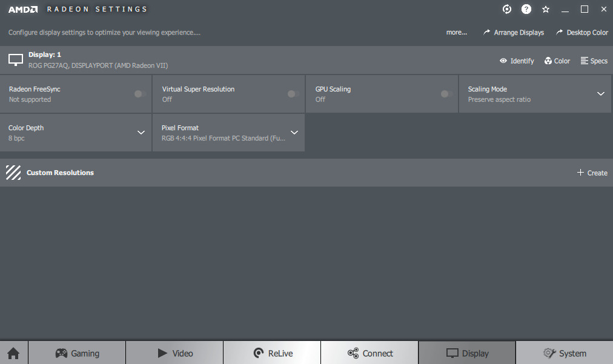Expand the Pixel Format dropdown
This screenshot has width=613, height=364.
click(294, 133)
